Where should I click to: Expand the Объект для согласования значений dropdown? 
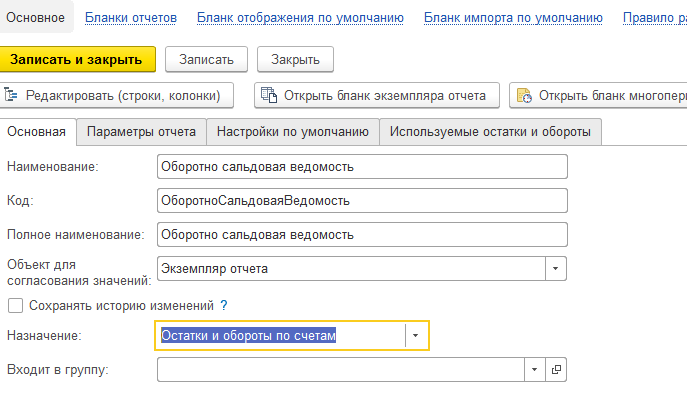tap(556, 269)
